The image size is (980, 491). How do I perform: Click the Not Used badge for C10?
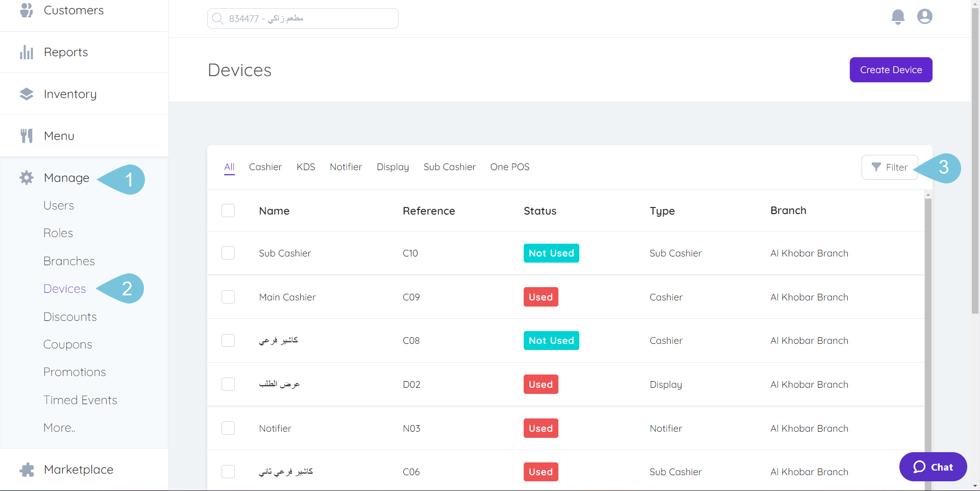[551, 253]
